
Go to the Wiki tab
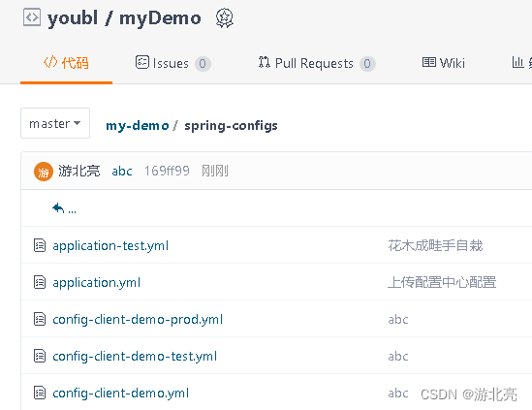pos(444,63)
